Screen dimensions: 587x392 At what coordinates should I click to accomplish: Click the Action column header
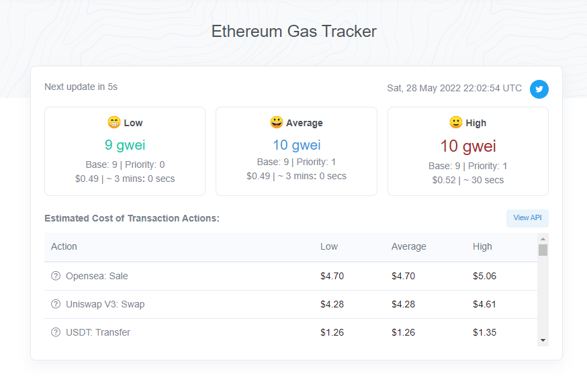(x=64, y=246)
